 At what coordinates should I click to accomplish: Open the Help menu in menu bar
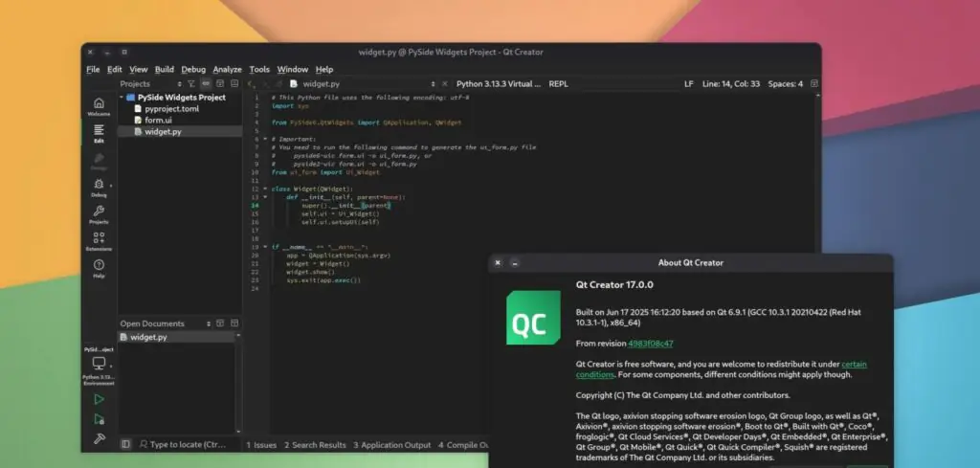point(324,69)
